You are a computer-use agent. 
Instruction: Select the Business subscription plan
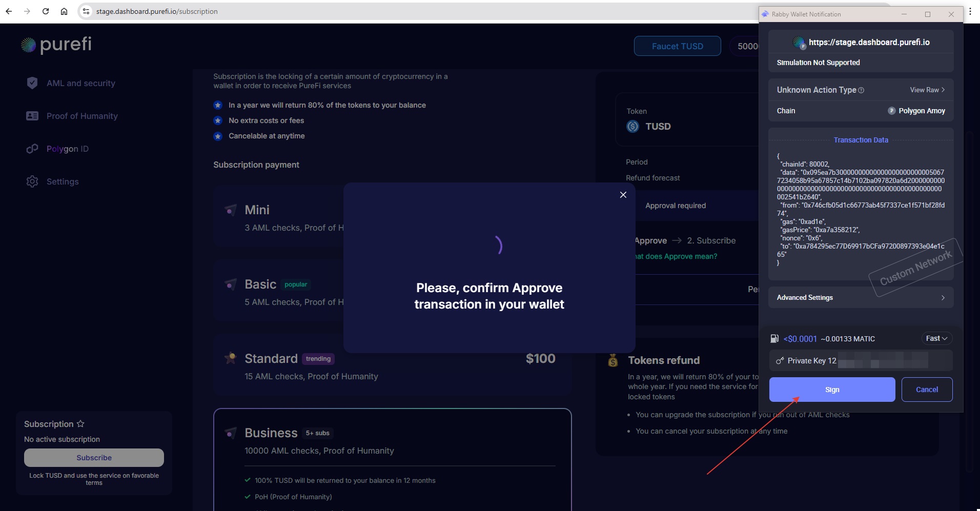point(392,441)
